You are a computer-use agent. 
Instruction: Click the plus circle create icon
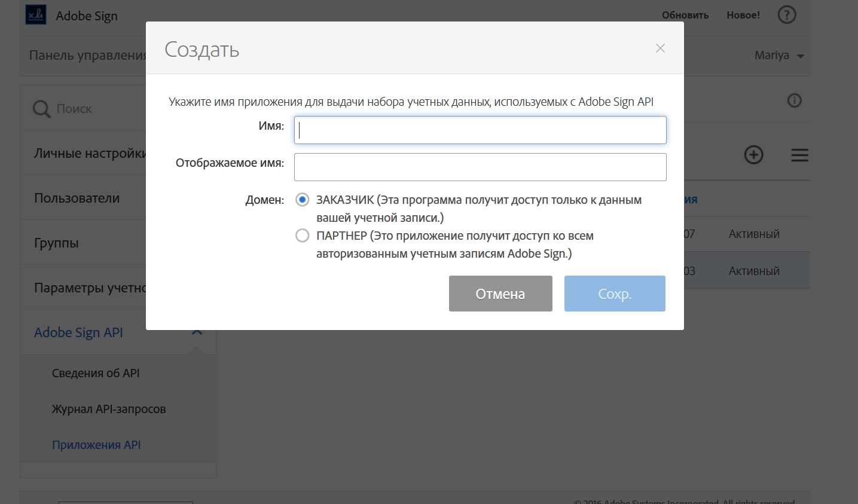click(x=753, y=155)
